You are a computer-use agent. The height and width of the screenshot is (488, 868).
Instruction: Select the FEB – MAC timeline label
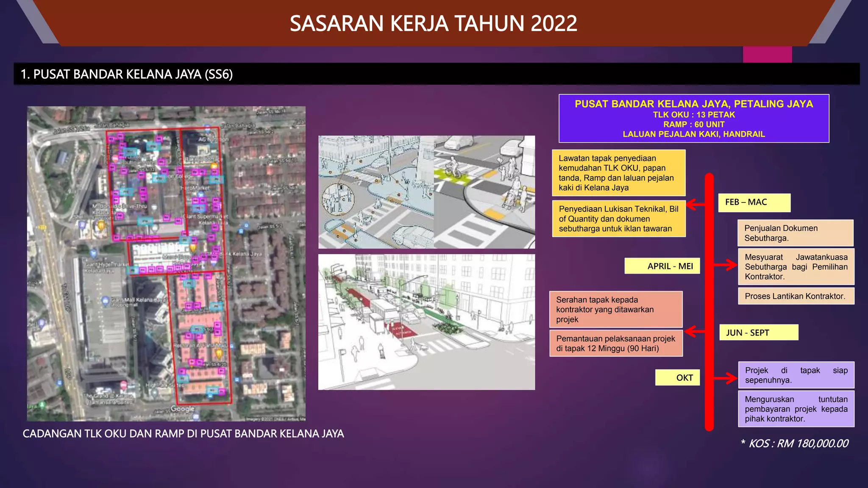[x=754, y=202]
